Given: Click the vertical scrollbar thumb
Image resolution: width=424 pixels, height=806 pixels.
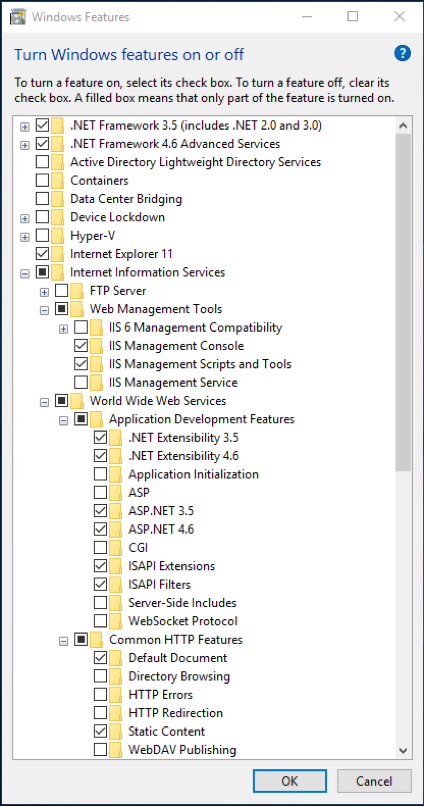Looking at the screenshot, I should click(403, 302).
